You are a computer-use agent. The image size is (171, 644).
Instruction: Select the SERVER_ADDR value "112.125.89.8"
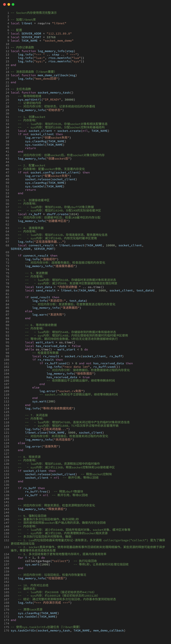tap(59, 34)
